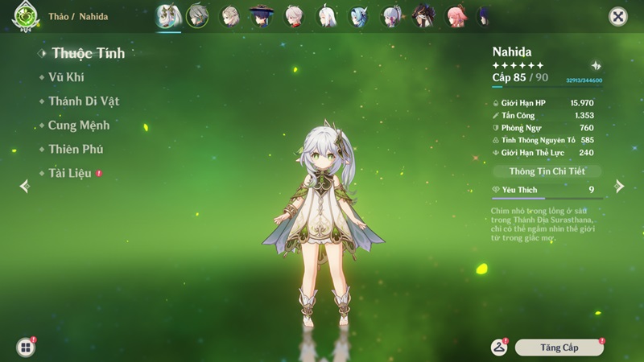Open the outfit hanger icon
Image resolution: width=644 pixels, height=362 pixels.
(x=499, y=347)
